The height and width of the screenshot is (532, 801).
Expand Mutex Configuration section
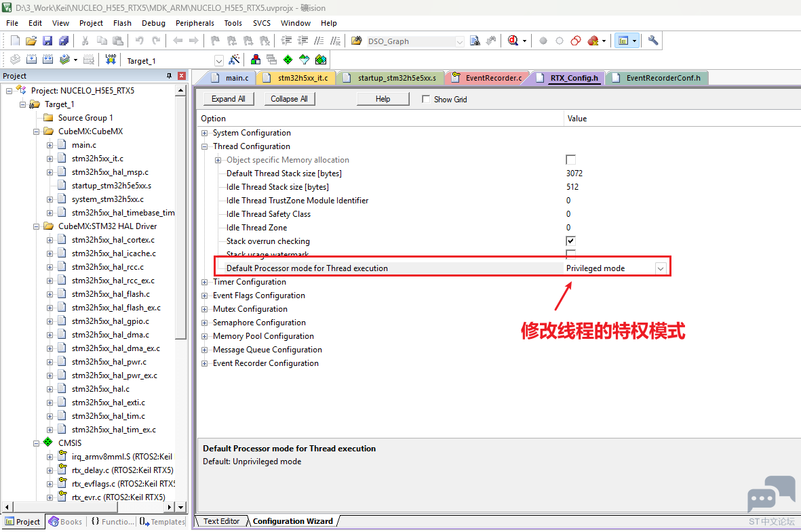click(204, 309)
